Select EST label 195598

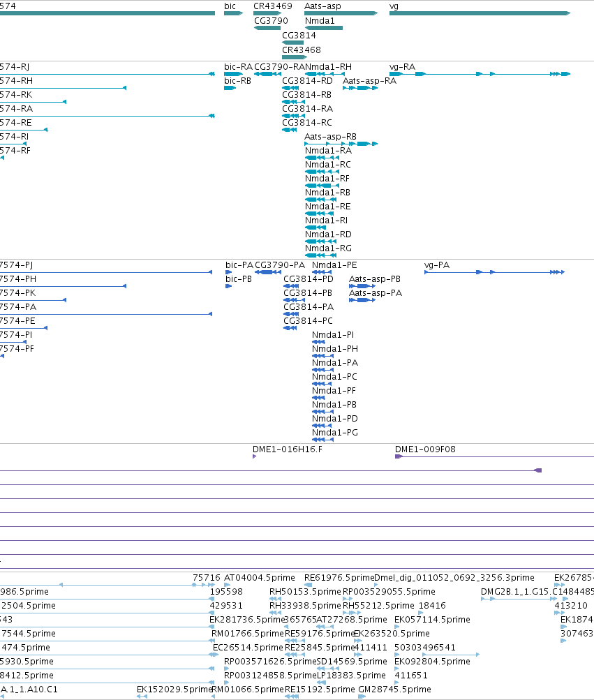[x=226, y=592]
